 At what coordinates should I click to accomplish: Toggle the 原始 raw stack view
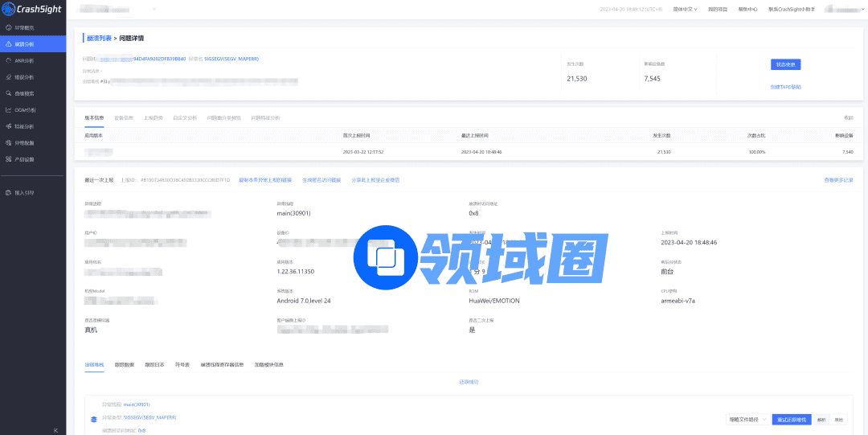tap(839, 419)
